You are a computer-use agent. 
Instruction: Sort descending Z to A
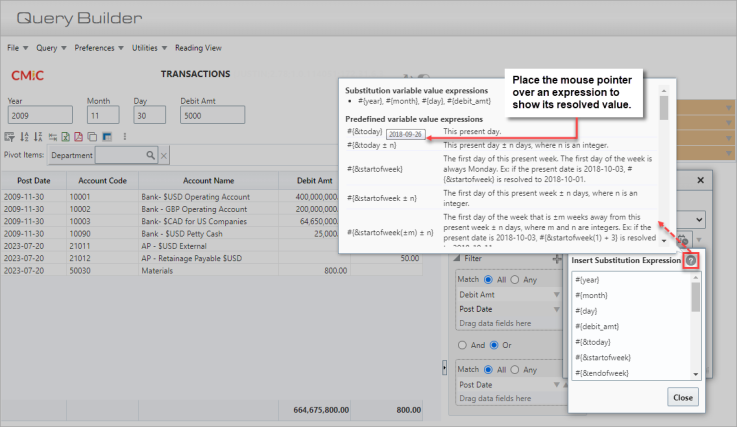click(38, 137)
